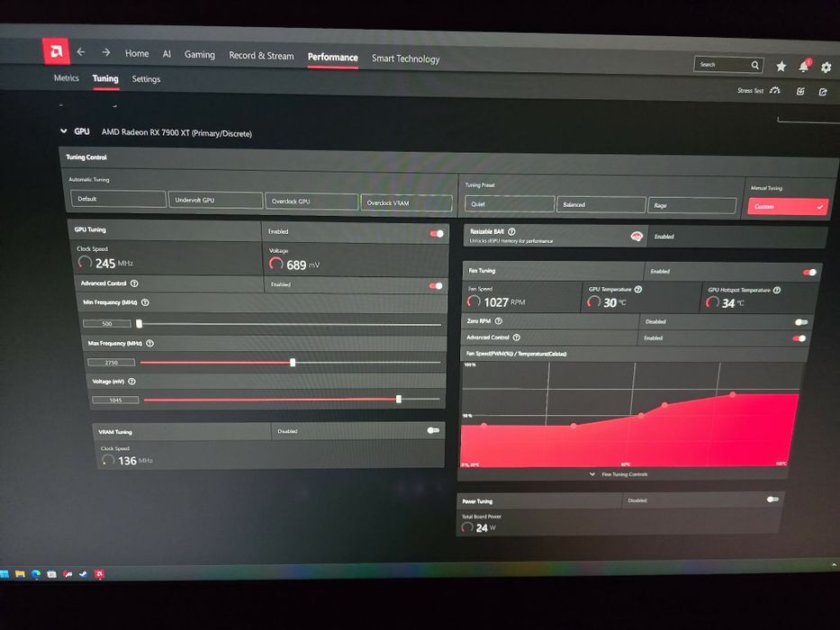
Task: Select Default automatic tuning
Action: [x=119, y=199]
